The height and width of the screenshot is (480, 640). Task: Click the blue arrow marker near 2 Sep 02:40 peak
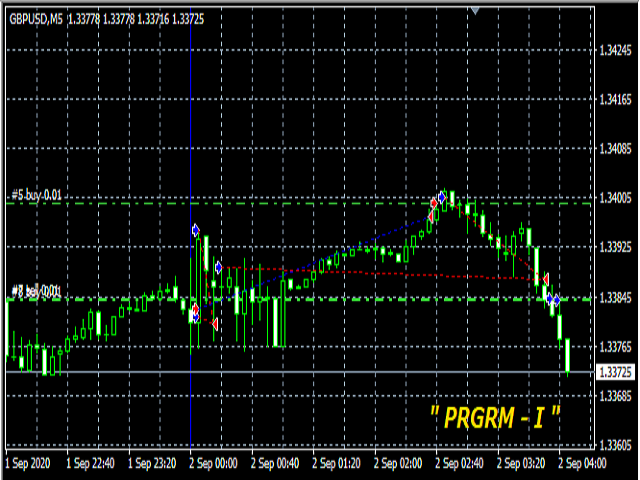tap(441, 197)
